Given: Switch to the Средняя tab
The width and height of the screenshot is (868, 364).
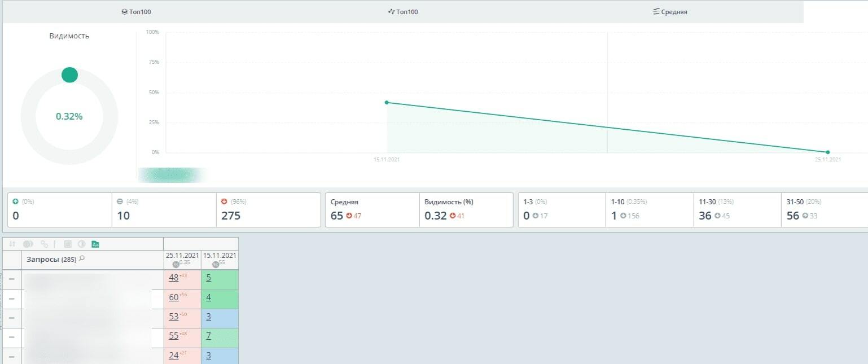Looking at the screenshot, I should (x=670, y=12).
